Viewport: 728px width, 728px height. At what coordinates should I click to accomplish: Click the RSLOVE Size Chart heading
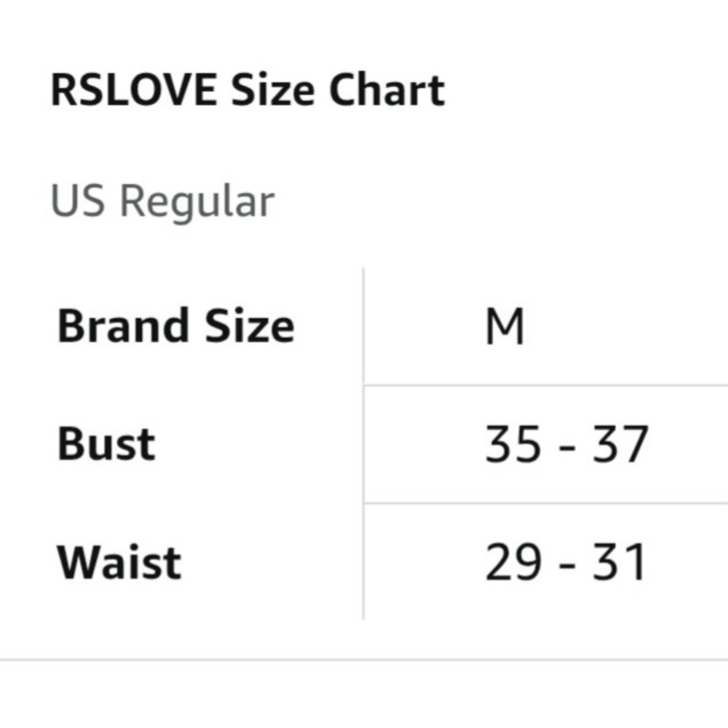pos(248,90)
